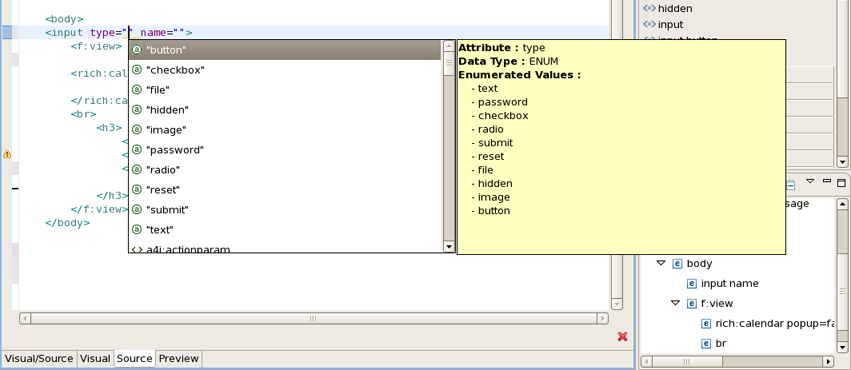Collapse the body node in Outline

661,263
